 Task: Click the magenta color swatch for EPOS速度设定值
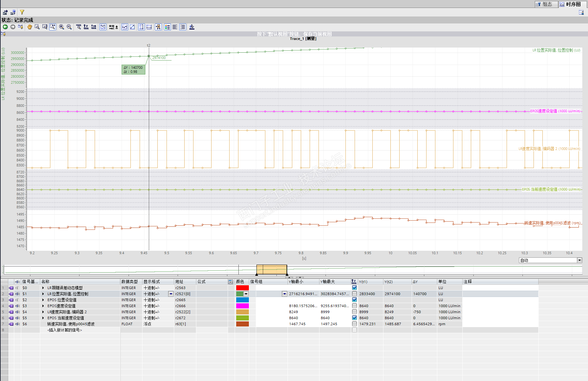point(242,306)
